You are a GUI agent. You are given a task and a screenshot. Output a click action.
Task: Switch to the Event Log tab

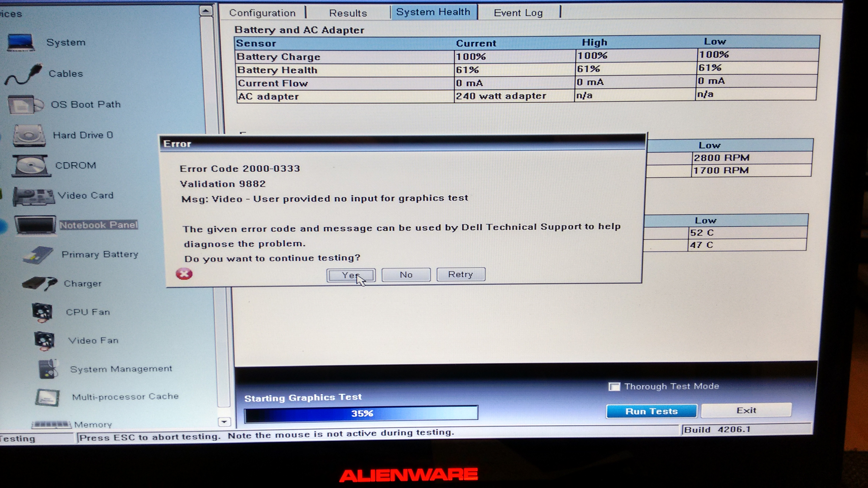coord(518,13)
